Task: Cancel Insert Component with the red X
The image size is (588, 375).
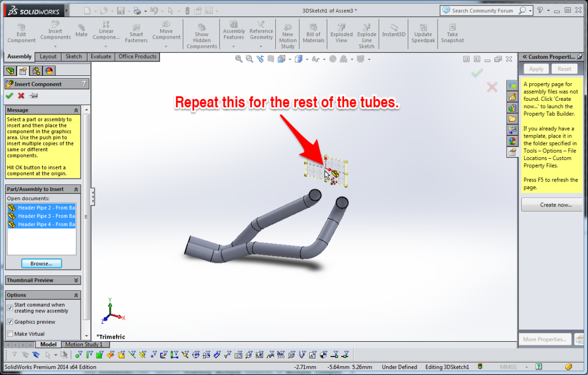Action: tap(21, 96)
